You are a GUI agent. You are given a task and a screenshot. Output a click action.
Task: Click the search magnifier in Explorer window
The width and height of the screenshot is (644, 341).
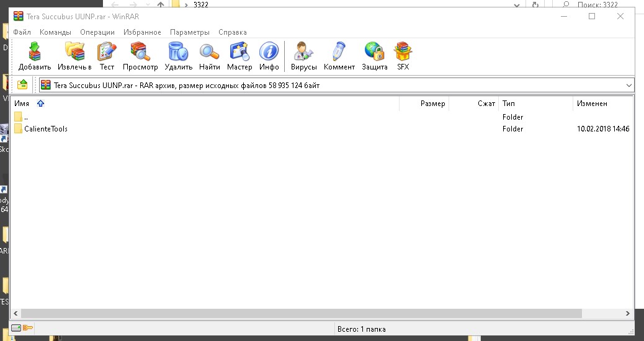point(566,4)
